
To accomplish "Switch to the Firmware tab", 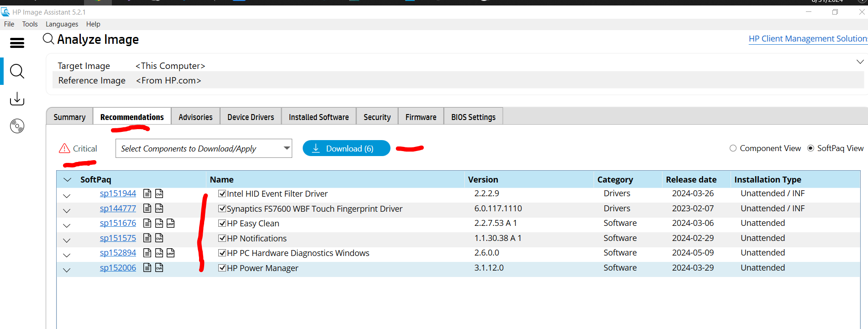I will tap(421, 117).
